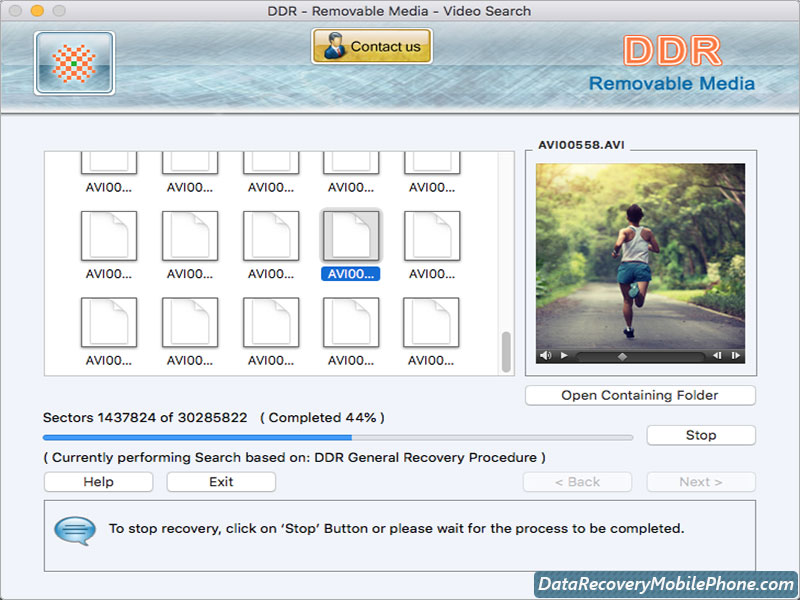The height and width of the screenshot is (600, 800).
Task: Open Containing Folder of recovered video
Action: tap(640, 395)
